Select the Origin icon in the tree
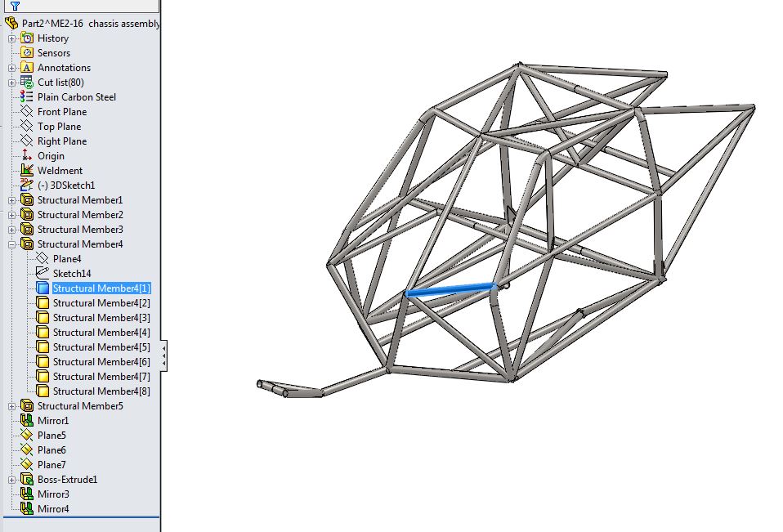Image resolution: width=783 pixels, height=532 pixels. click(x=27, y=156)
